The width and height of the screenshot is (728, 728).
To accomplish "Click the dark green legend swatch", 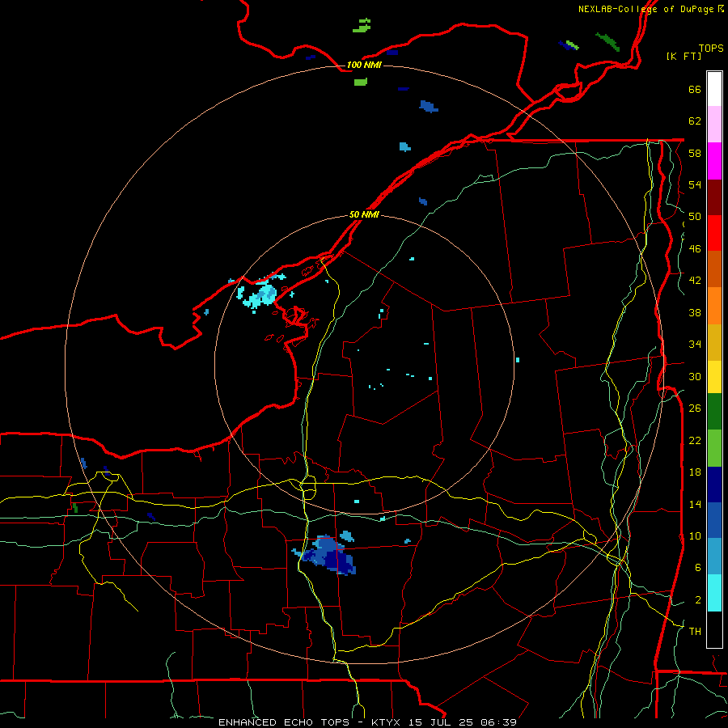I will [x=714, y=412].
